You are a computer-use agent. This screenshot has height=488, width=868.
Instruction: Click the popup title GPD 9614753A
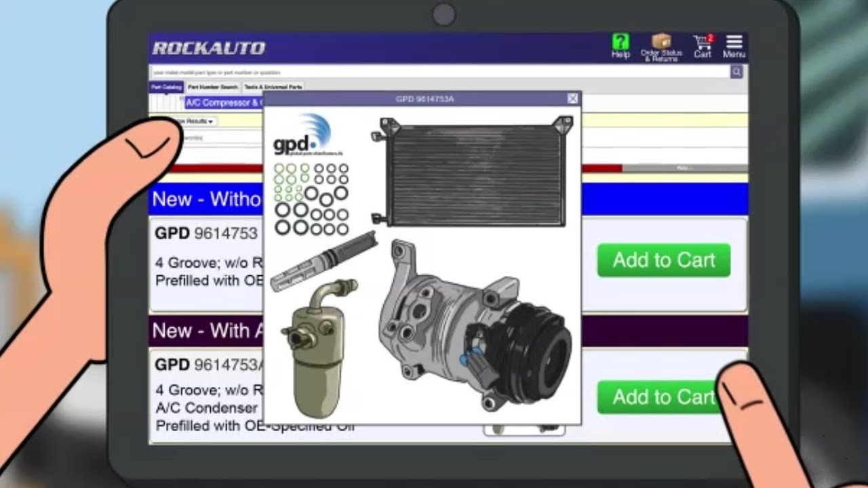coord(425,99)
